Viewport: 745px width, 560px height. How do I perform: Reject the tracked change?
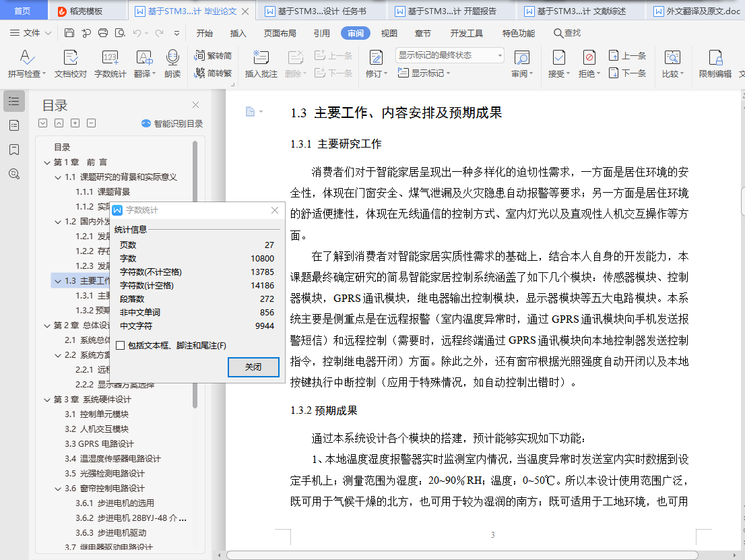[x=589, y=64]
